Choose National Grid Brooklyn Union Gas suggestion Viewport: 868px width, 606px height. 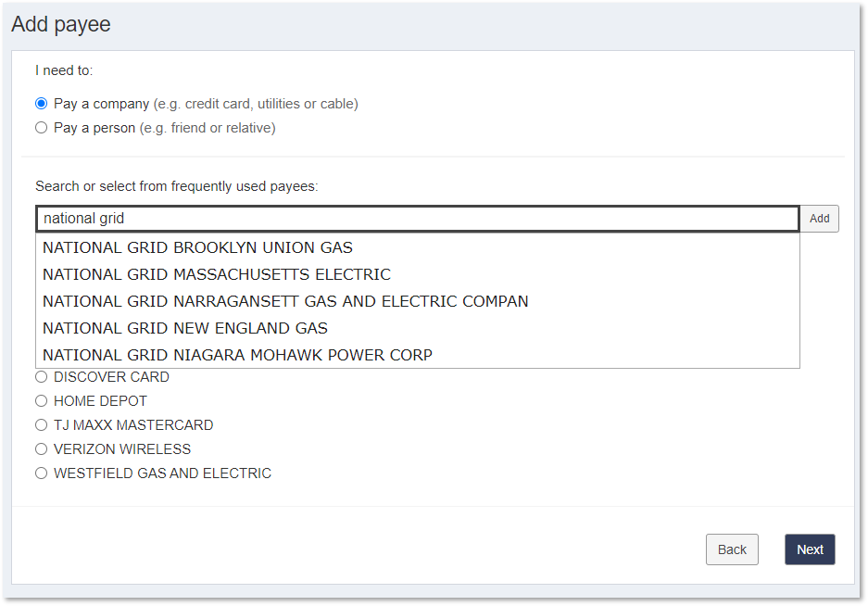pyautogui.click(x=418, y=247)
